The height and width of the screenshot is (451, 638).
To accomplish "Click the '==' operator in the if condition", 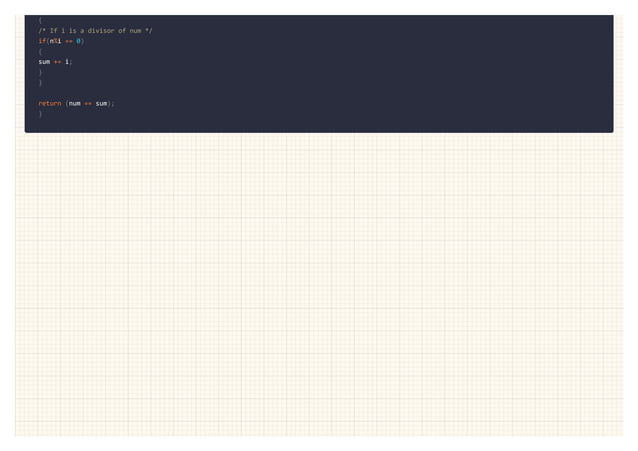I will pyautogui.click(x=69, y=41).
